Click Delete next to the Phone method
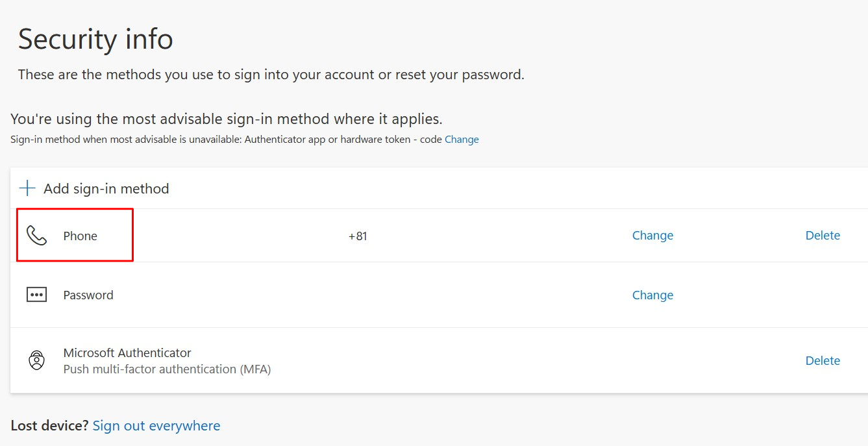The height and width of the screenshot is (446, 868). [x=822, y=235]
